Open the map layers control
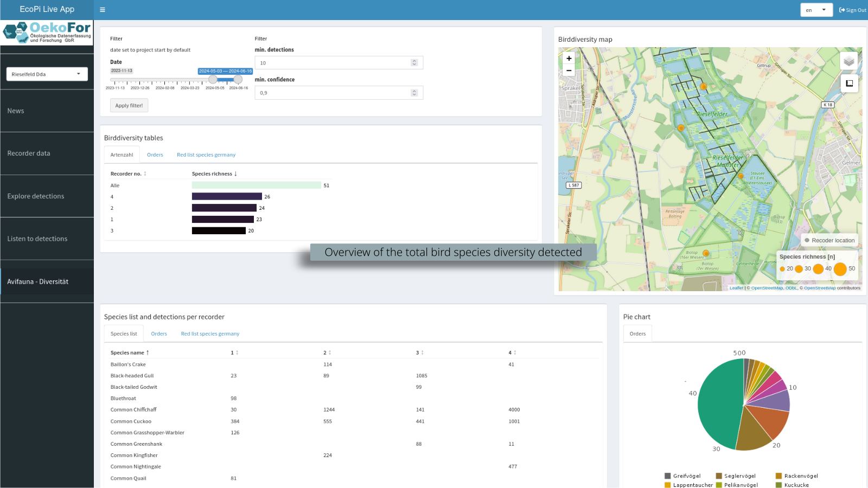868x488 pixels. pos(848,61)
